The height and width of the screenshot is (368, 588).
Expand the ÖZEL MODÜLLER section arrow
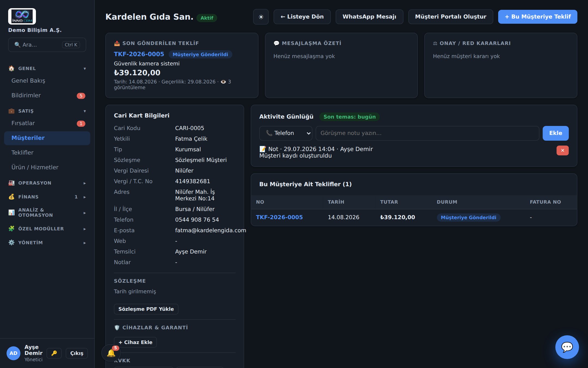[85, 229]
